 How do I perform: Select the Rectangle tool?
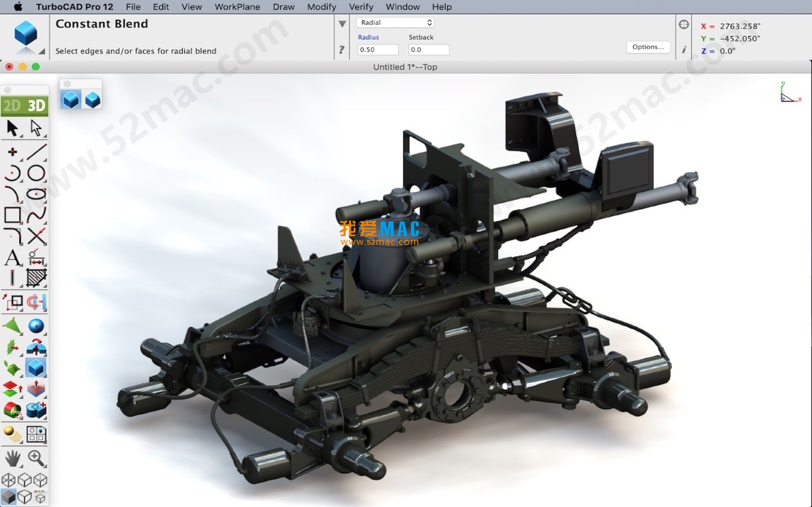click(x=12, y=216)
